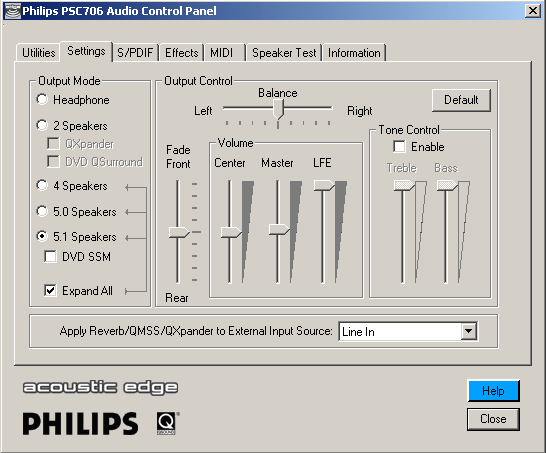Image resolution: width=546 pixels, height=453 pixels.
Task: Select the Settings tab
Action: coord(86,52)
